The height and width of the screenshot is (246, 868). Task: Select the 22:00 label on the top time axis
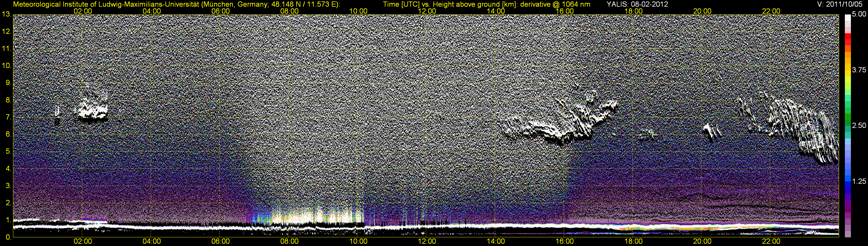pyautogui.click(x=771, y=11)
